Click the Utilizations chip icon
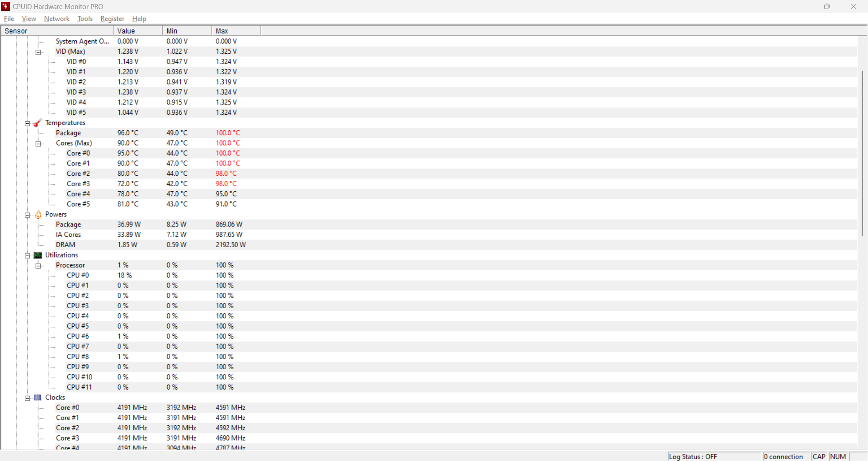 [x=38, y=255]
